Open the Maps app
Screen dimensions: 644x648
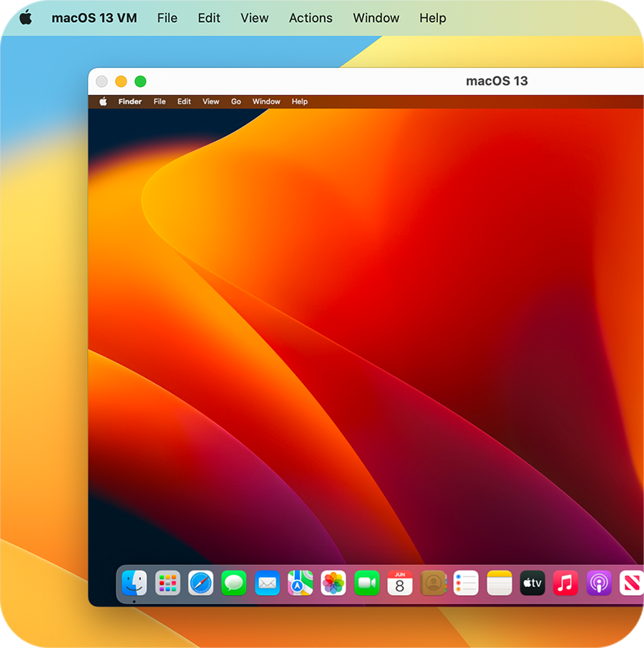click(301, 584)
